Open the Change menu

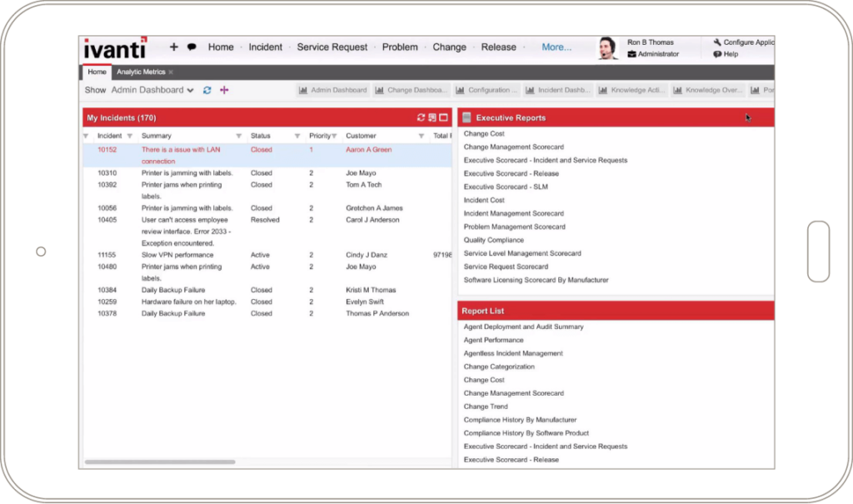[449, 47]
